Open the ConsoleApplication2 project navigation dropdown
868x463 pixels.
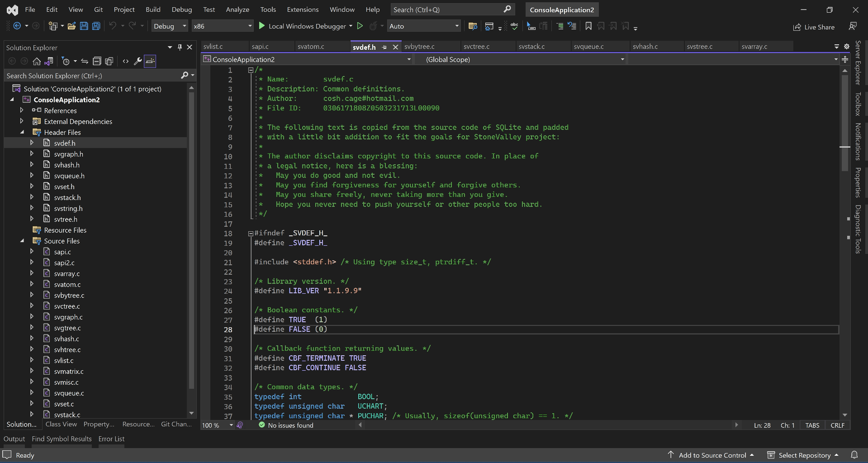[x=308, y=59]
